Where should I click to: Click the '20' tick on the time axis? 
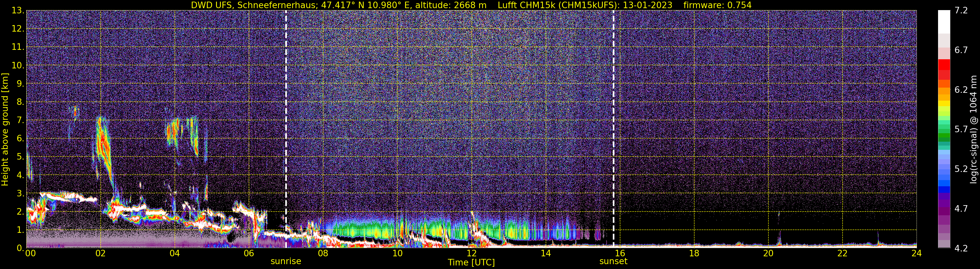coord(768,253)
